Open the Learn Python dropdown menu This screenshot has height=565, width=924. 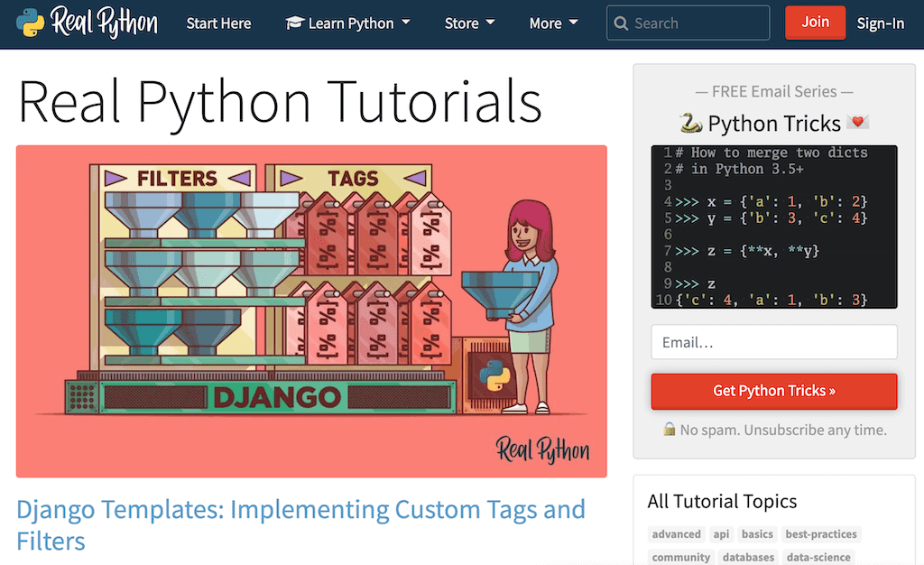click(348, 23)
